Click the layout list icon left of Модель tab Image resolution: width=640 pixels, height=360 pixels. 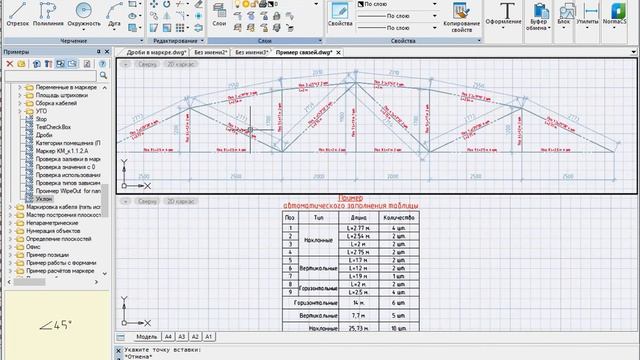[120, 337]
